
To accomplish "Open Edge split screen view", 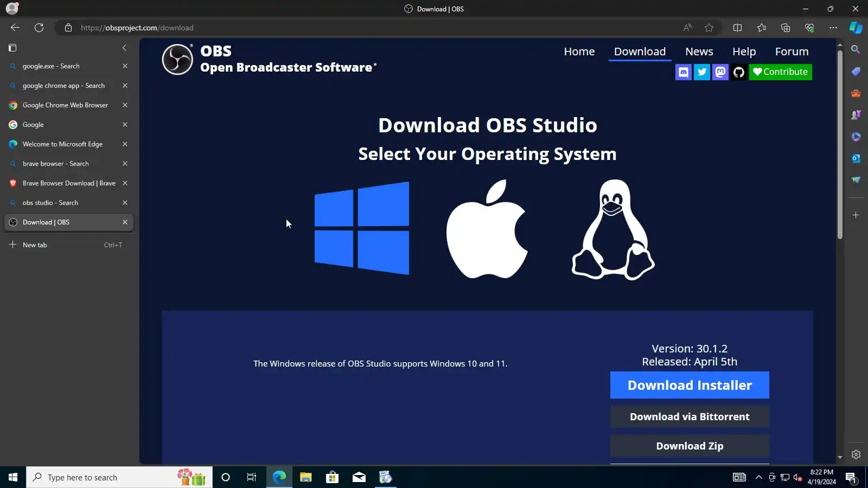I will (737, 28).
